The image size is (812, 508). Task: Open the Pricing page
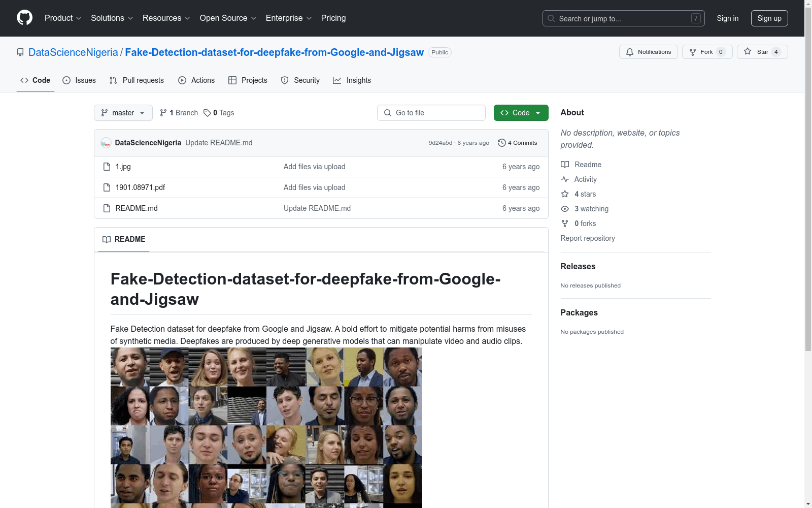point(333,18)
